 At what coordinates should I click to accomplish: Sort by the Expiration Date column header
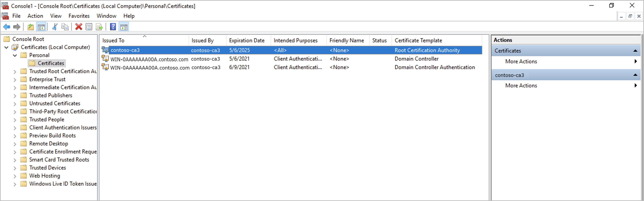pyautogui.click(x=246, y=40)
